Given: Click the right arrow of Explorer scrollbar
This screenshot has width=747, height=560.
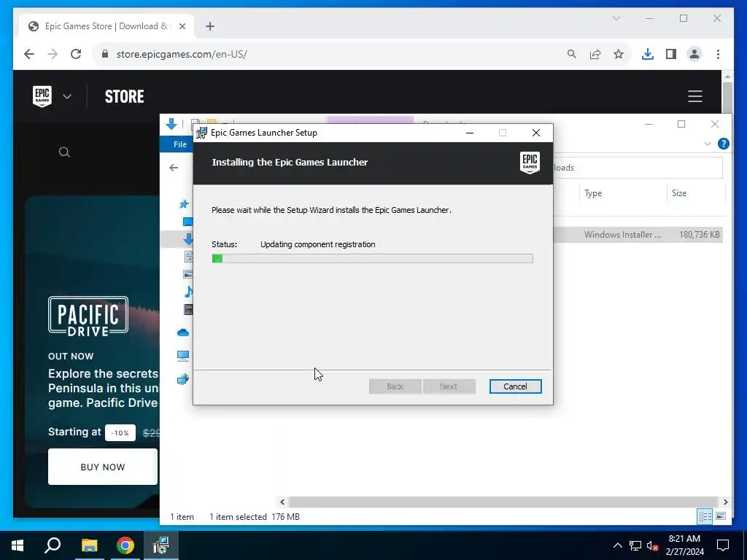Looking at the screenshot, I should (x=725, y=502).
